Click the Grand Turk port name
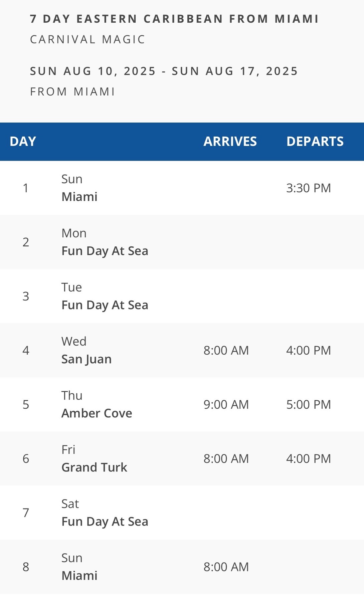Screen dimensions: 364x601 (94, 467)
